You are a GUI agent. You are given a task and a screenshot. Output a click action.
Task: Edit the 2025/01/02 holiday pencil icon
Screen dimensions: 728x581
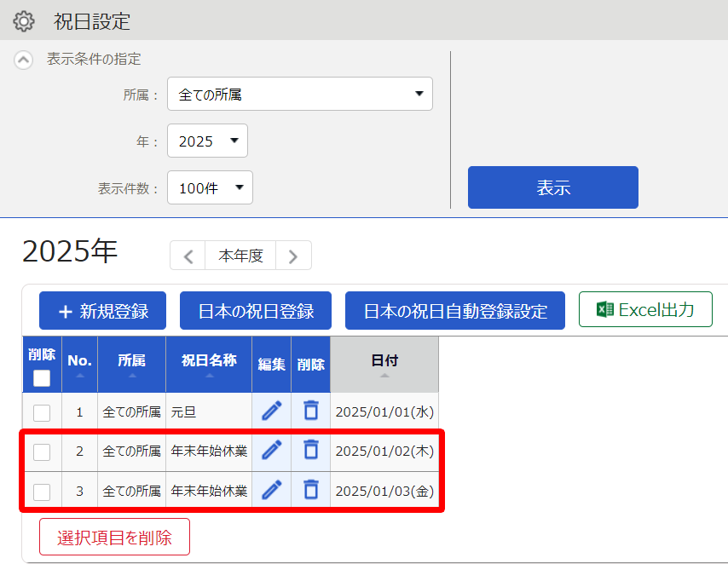[272, 450]
